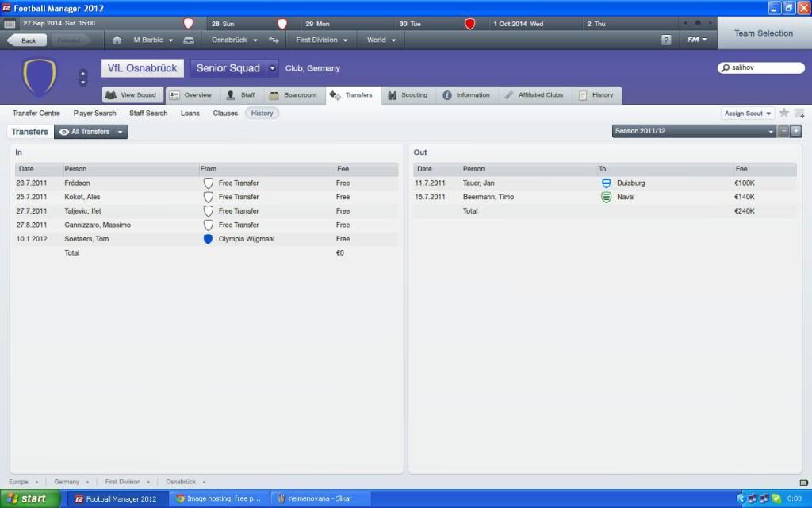
Task: Open the Staff tab
Action: [241, 95]
